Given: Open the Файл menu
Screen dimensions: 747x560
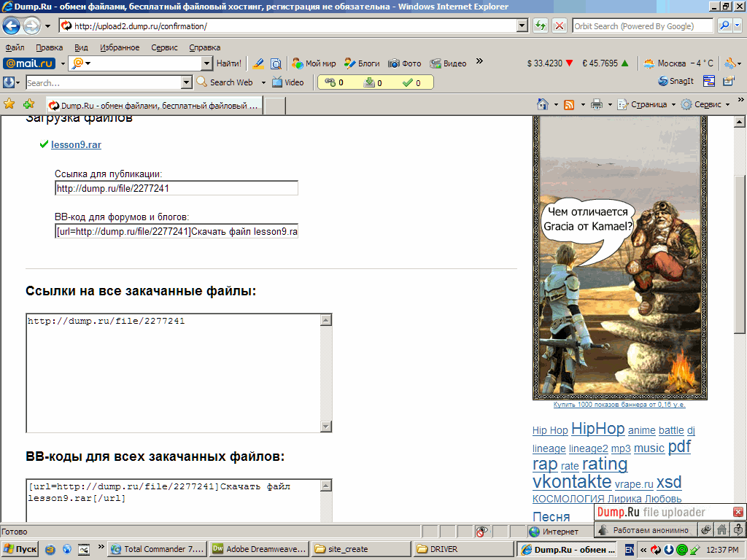Looking at the screenshot, I should (x=15, y=47).
